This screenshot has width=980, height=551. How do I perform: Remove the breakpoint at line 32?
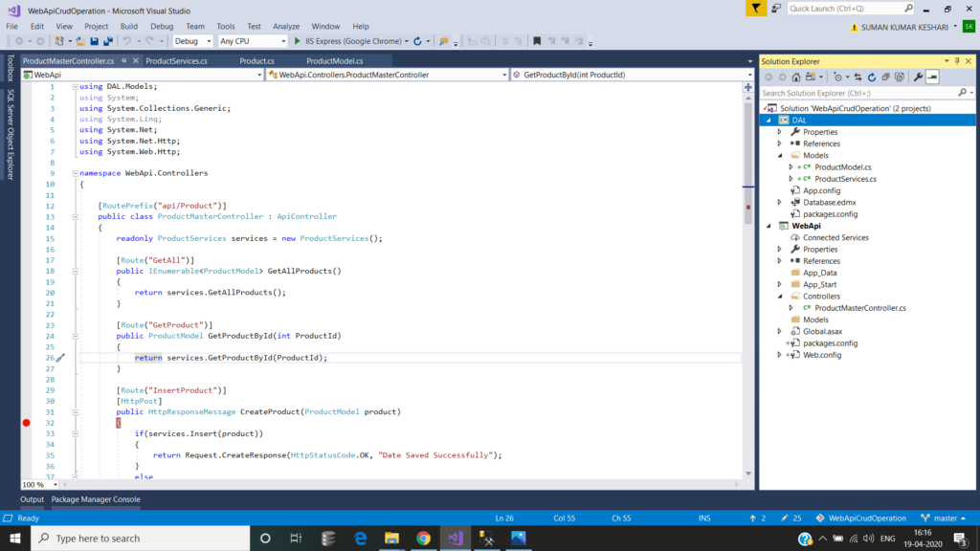[x=26, y=423]
